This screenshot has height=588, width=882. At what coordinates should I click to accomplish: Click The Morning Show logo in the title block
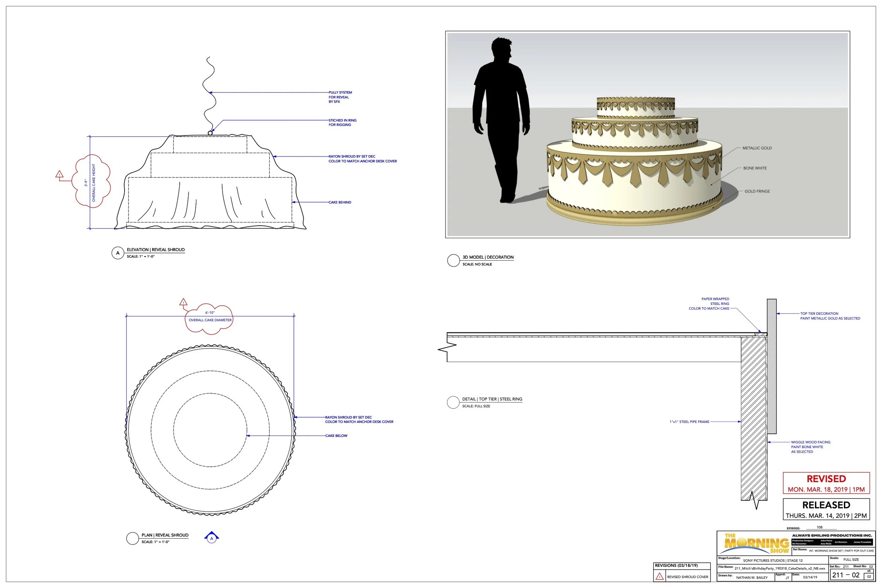pos(755,544)
